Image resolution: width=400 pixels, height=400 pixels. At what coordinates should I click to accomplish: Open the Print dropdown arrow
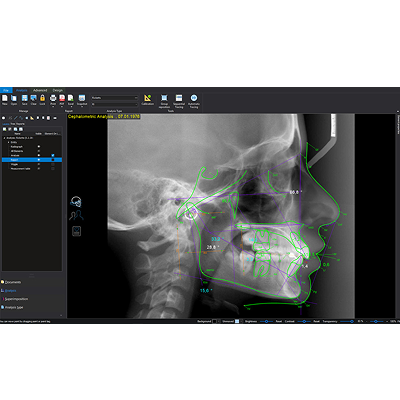click(x=53, y=107)
